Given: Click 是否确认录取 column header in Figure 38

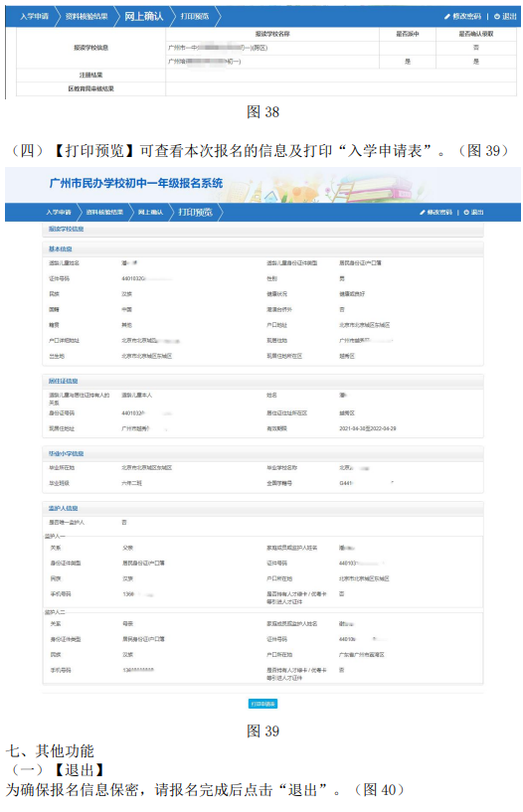Looking at the screenshot, I should click(x=476, y=34).
